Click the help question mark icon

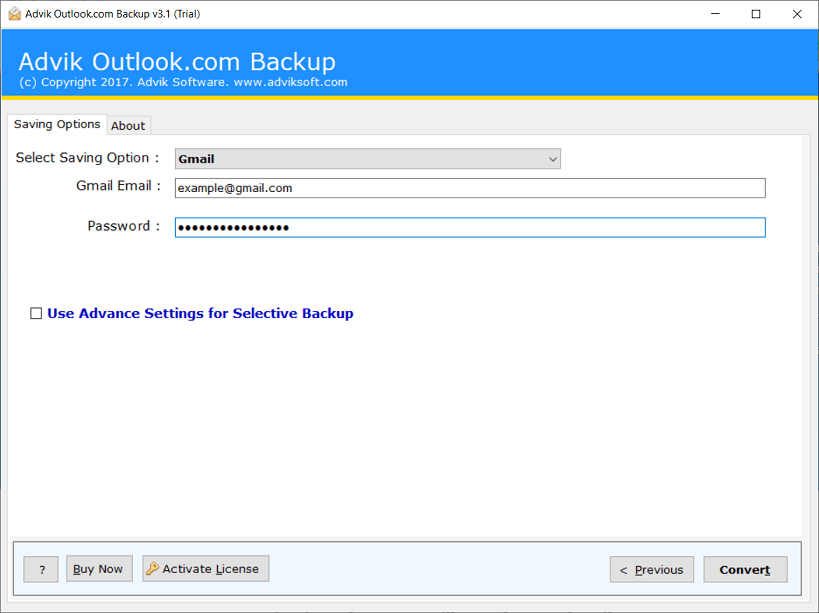click(40, 568)
